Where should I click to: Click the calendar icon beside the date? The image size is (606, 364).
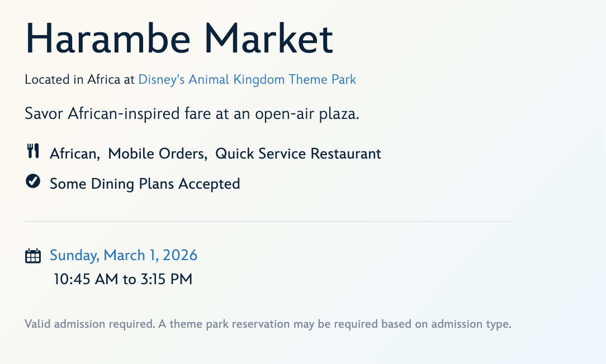click(33, 256)
